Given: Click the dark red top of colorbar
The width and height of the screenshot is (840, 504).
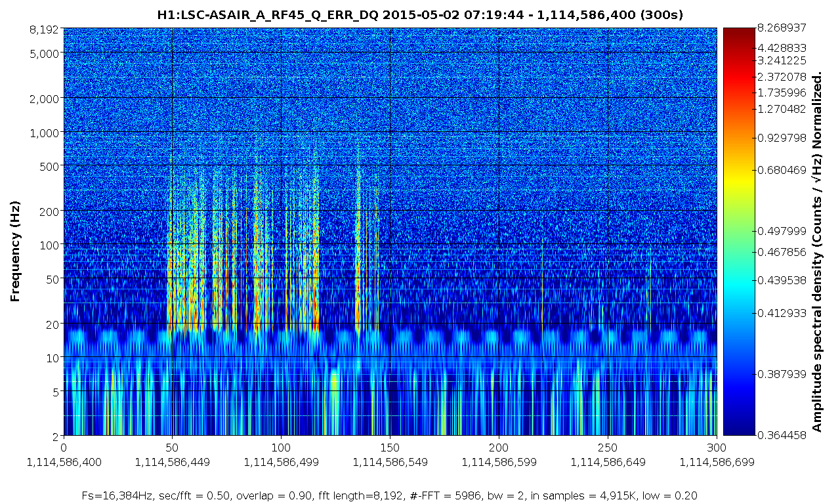Looking at the screenshot, I should coord(739,34).
